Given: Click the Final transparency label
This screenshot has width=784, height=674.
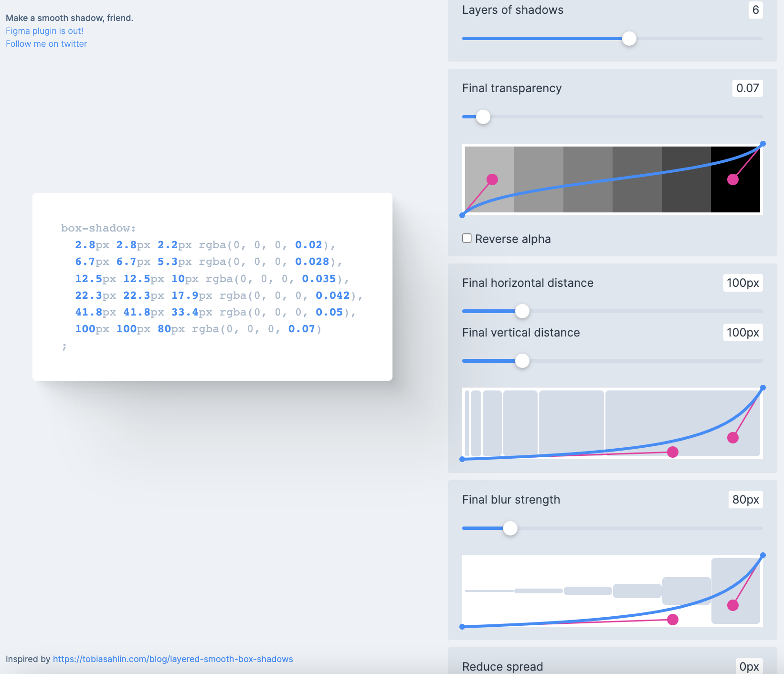Looking at the screenshot, I should [x=512, y=88].
